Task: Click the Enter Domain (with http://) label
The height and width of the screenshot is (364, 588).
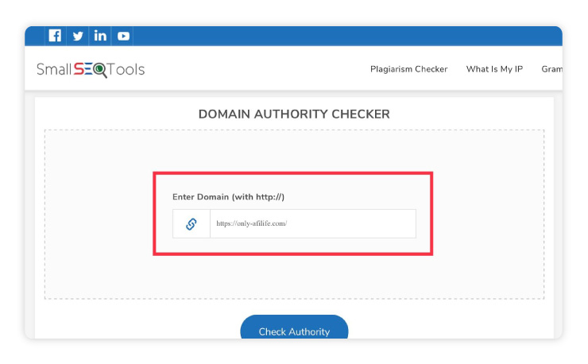Action: [228, 196]
